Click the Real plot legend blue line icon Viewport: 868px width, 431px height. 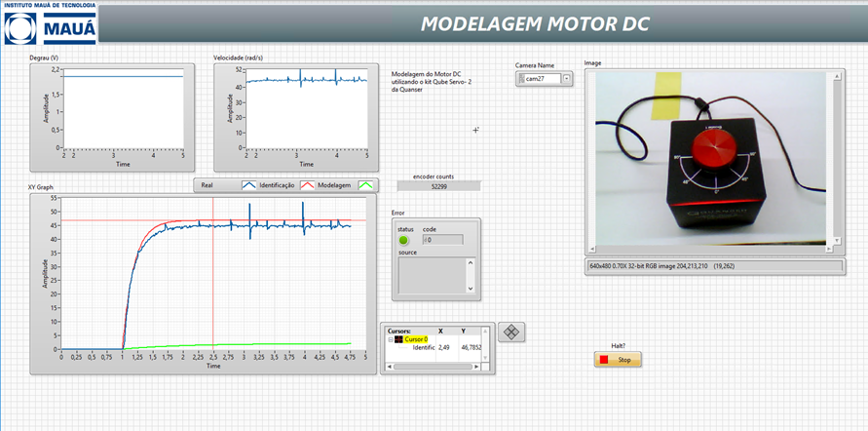[250, 184]
